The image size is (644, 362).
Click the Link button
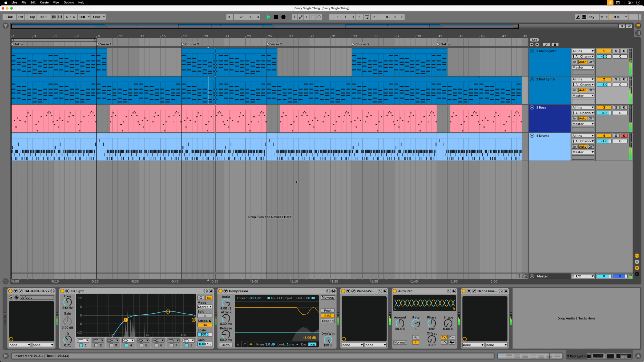(x=10, y=17)
